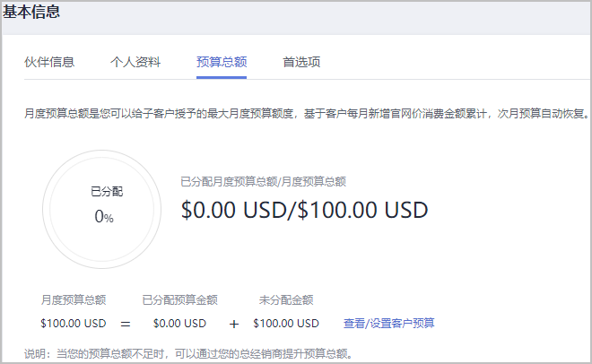Switch to the 个人资料 tab
592x364 pixels.
(135, 62)
